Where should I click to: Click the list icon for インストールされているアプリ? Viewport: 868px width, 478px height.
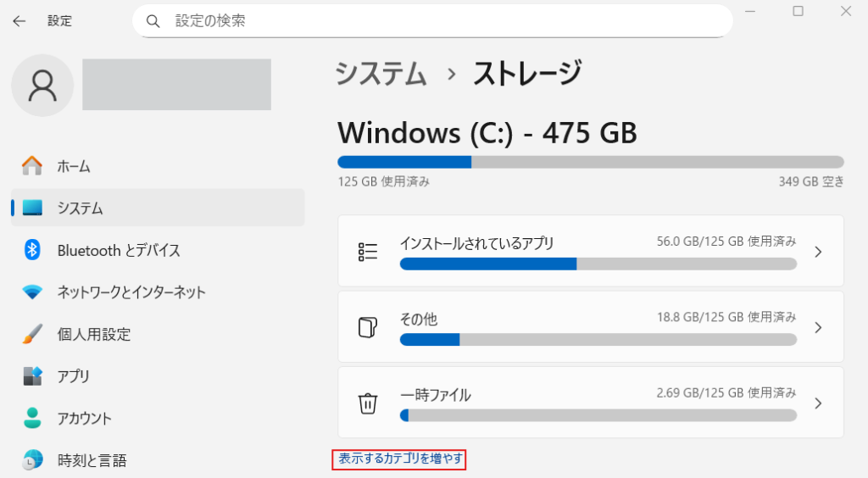(368, 252)
